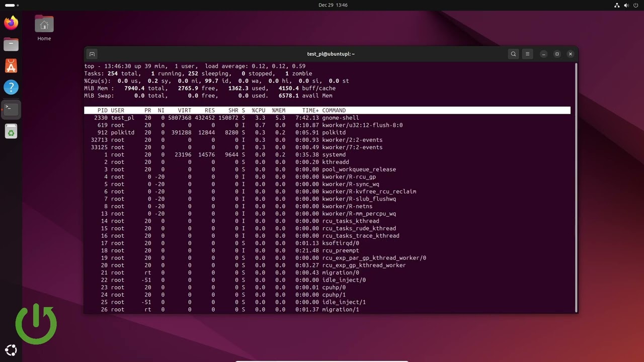This screenshot has height=362, width=644.
Task: Click the terminal title test_pl@ubuntupl: ~
Action: pyautogui.click(x=331, y=54)
